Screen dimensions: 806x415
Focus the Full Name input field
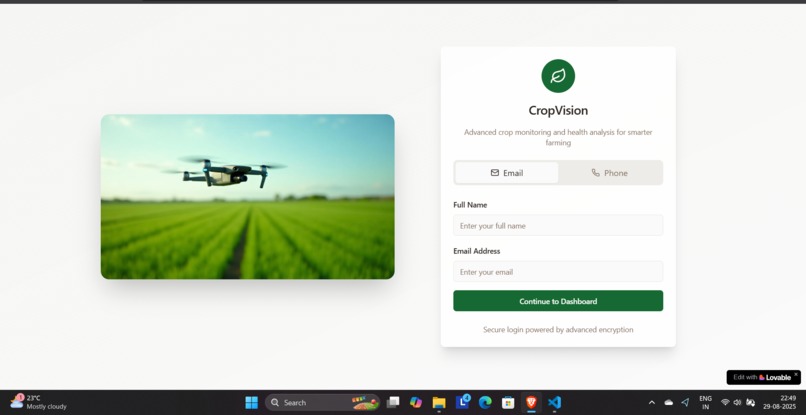point(558,225)
